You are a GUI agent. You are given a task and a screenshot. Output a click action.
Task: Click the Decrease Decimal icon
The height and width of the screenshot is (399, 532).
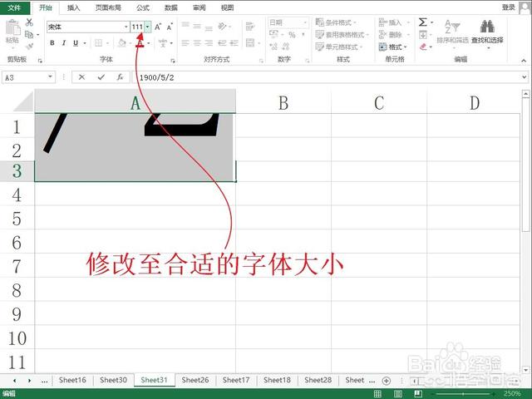pos(286,47)
